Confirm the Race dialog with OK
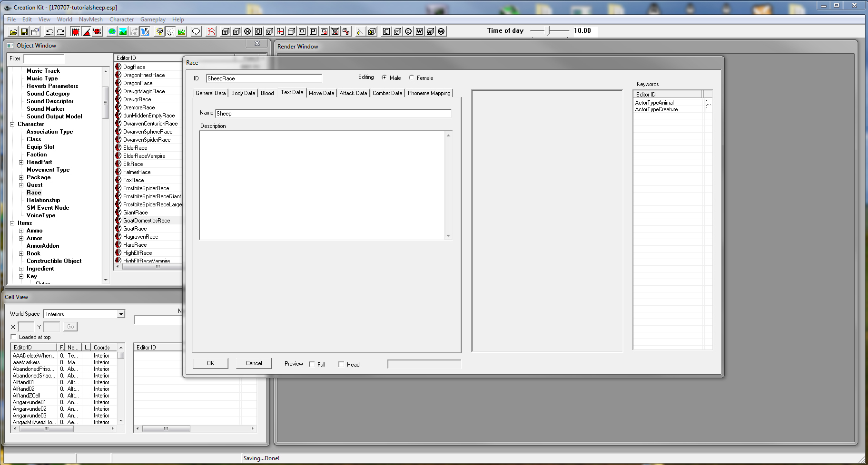868x465 pixels. pyautogui.click(x=210, y=363)
